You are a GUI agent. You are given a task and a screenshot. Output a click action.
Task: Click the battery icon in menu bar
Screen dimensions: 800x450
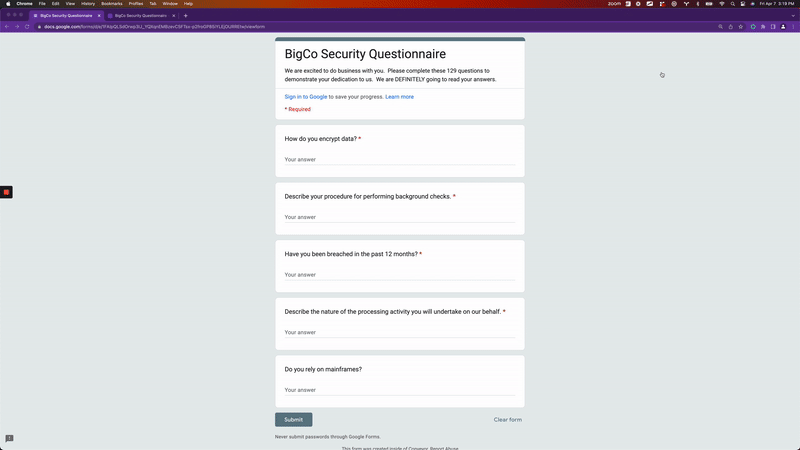coord(709,4)
